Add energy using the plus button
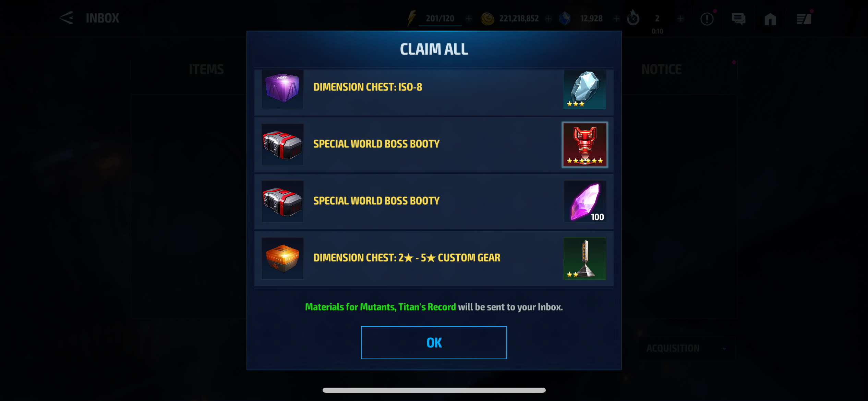Screen dimensions: 868x401 [x=469, y=19]
